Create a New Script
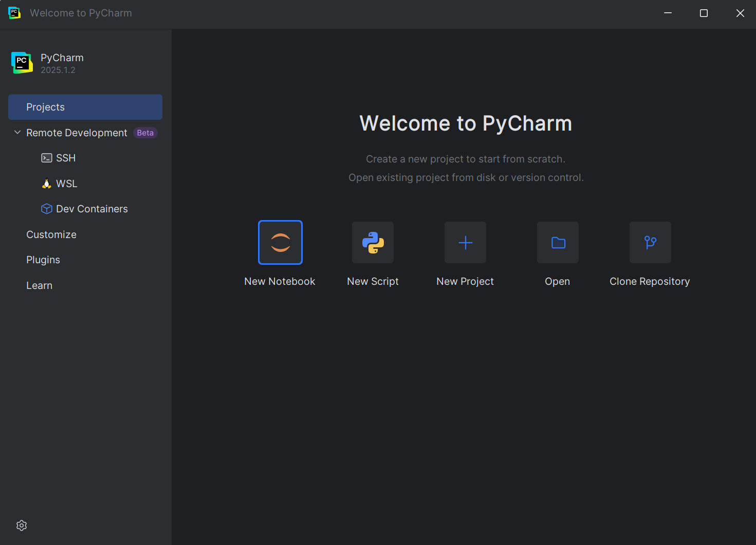 (x=372, y=242)
